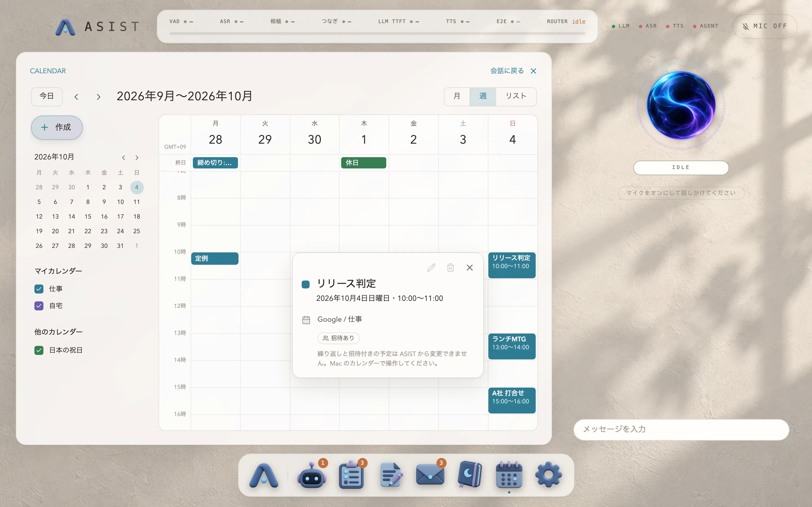This screenshot has height=507, width=812.
Task: Open the task checklist clipboard icon
Action: (x=351, y=475)
